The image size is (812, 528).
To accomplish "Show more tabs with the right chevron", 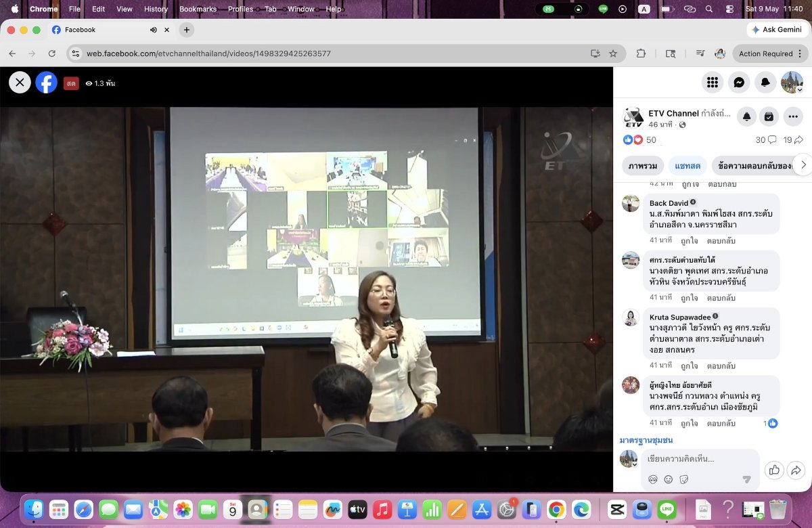I will point(803,164).
